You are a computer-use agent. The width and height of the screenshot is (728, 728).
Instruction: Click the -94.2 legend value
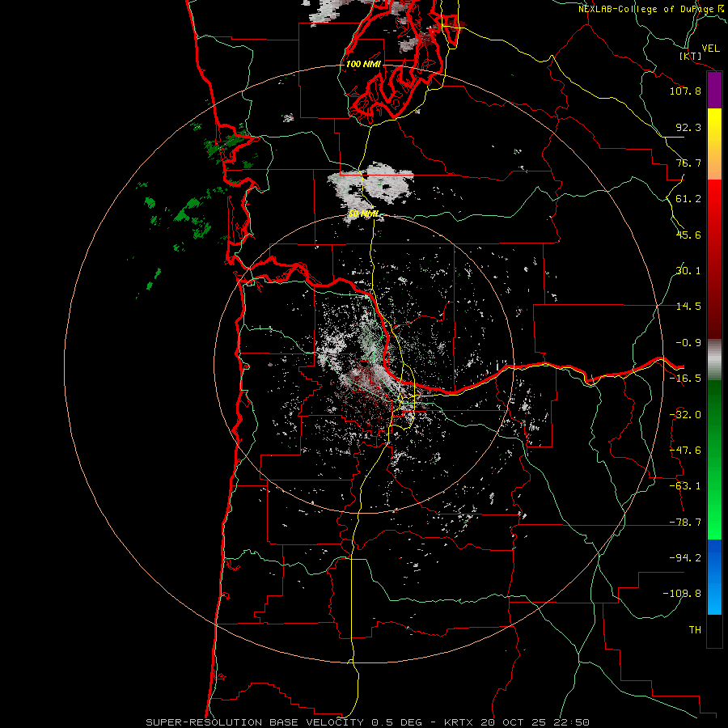click(685, 557)
